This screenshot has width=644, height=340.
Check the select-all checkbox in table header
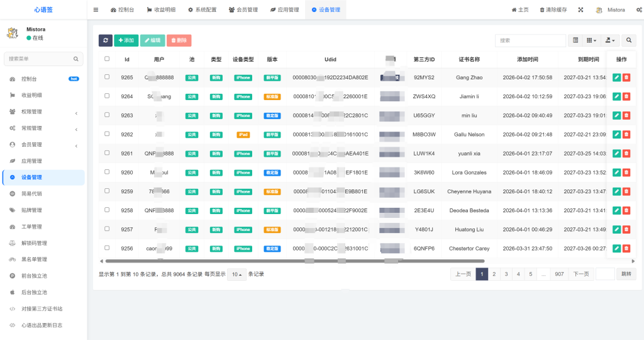[107, 59]
